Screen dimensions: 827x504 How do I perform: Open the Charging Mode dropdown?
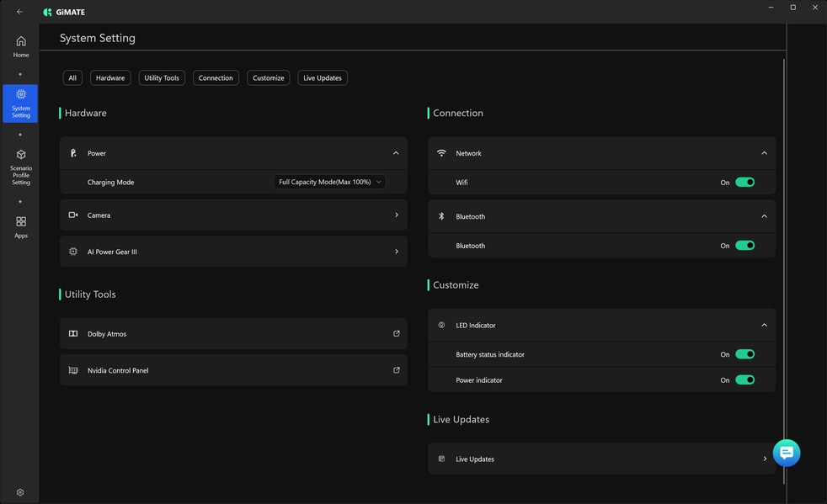coord(329,182)
